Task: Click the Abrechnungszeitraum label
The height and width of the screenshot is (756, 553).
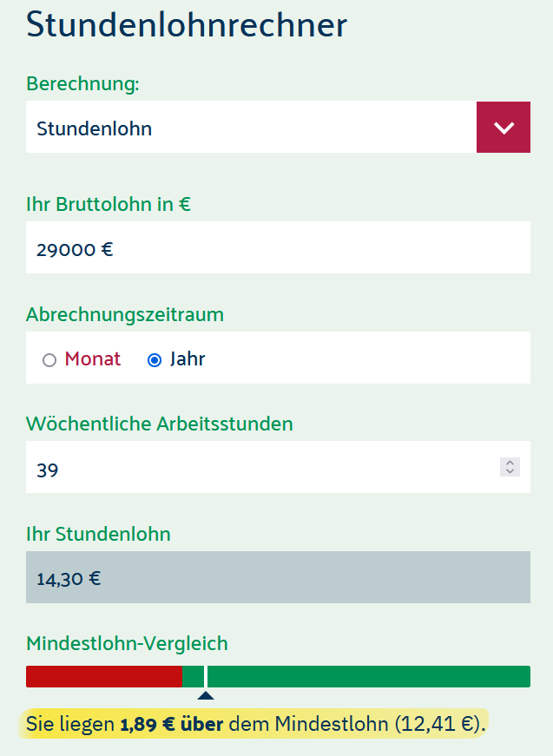Action: point(125,315)
